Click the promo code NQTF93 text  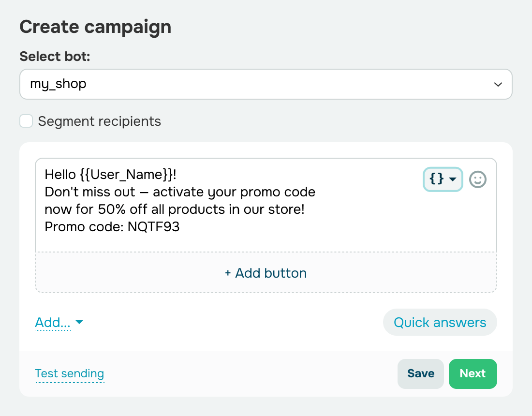(x=153, y=227)
